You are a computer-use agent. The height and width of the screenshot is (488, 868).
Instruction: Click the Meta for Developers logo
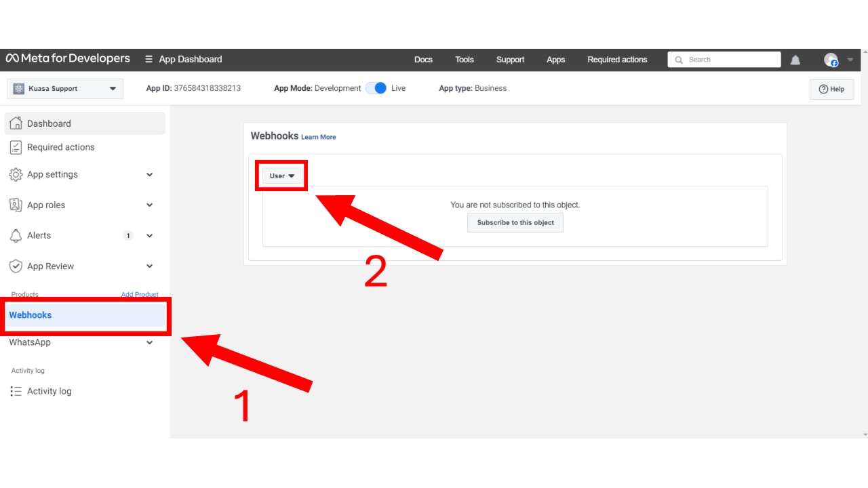pyautogui.click(x=68, y=59)
